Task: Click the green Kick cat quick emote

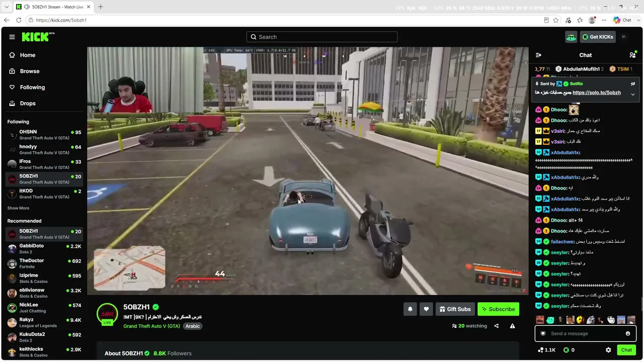Action: 550,320
